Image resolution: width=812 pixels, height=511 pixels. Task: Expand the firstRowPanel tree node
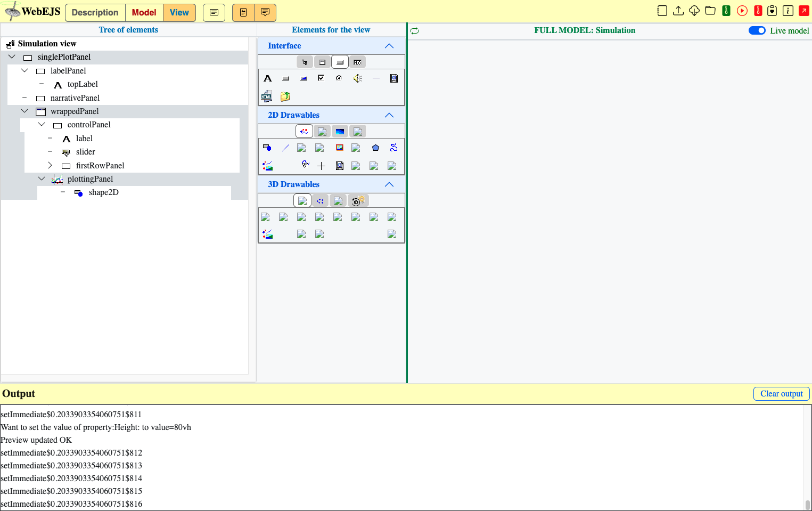pyautogui.click(x=50, y=165)
